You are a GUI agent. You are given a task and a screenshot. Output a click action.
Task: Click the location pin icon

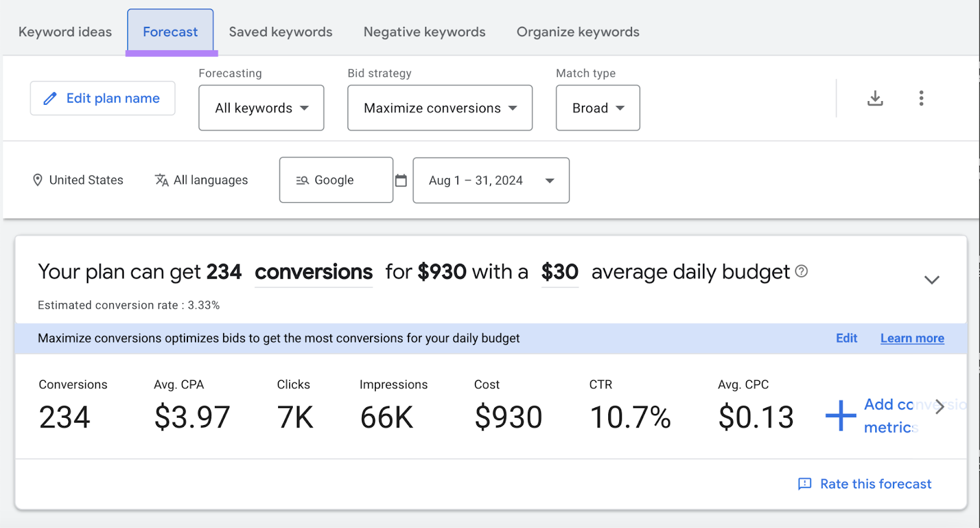(x=37, y=180)
